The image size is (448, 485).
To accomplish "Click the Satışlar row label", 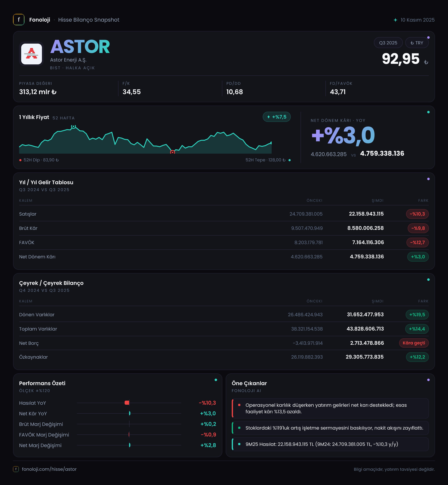I will tap(28, 214).
